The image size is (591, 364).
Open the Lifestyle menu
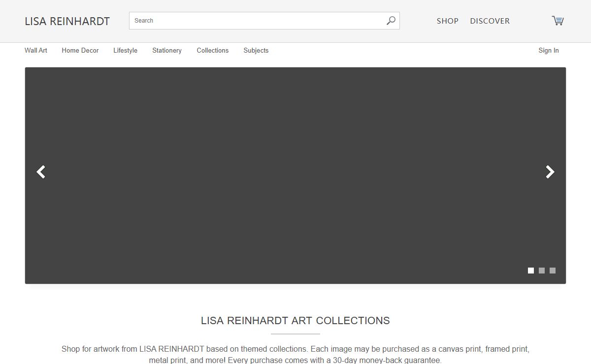pyautogui.click(x=125, y=50)
